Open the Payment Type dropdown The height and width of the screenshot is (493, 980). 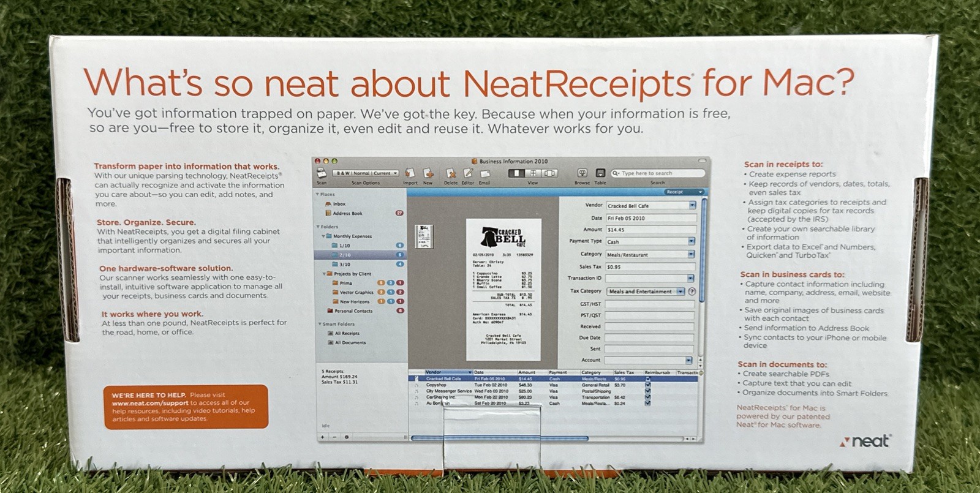coord(691,241)
